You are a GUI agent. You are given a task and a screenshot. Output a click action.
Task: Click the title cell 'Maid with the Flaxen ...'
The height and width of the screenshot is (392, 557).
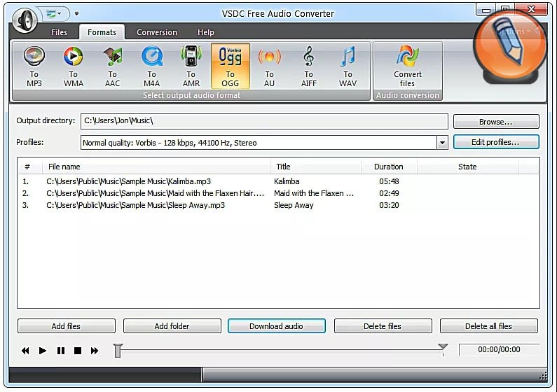tap(314, 193)
